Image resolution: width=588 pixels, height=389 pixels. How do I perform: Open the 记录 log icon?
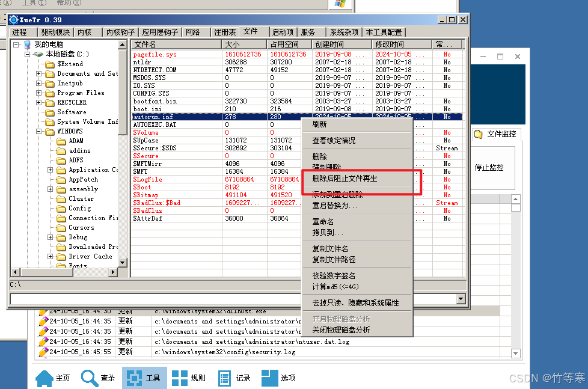[x=225, y=378]
